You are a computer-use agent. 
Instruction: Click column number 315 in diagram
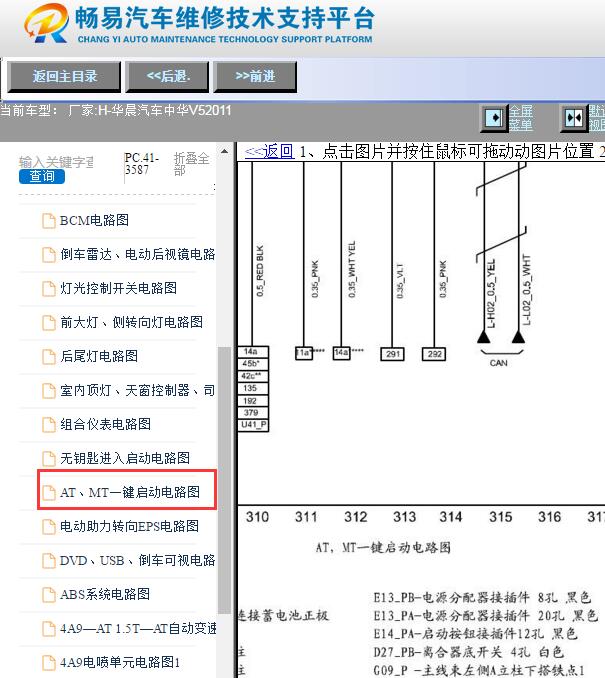tap(500, 517)
